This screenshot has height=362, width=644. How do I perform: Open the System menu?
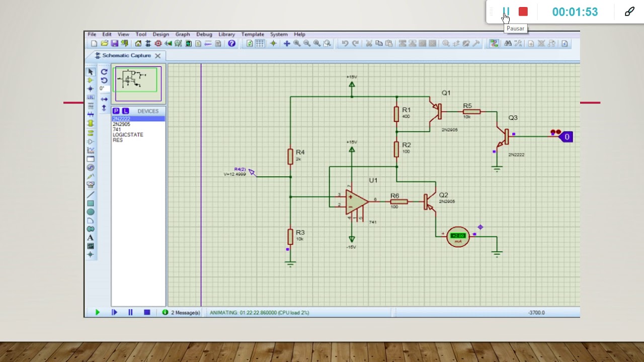click(279, 34)
